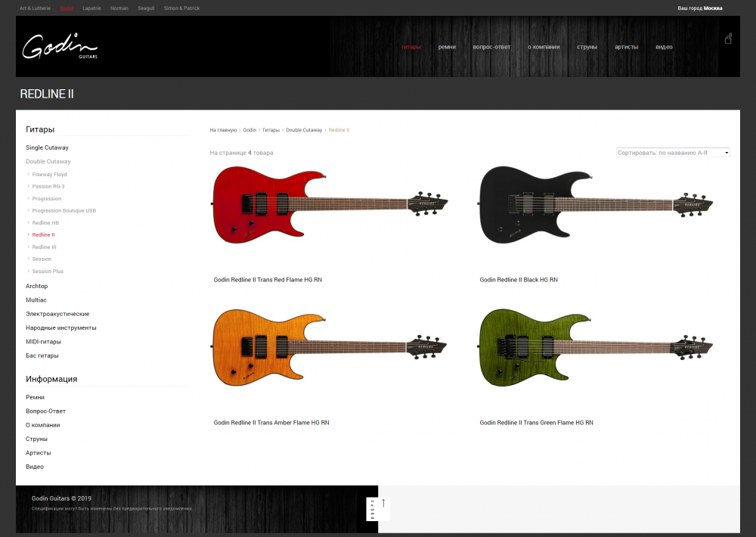Collapse Double Cutaway category in sidebar

pyautogui.click(x=48, y=162)
